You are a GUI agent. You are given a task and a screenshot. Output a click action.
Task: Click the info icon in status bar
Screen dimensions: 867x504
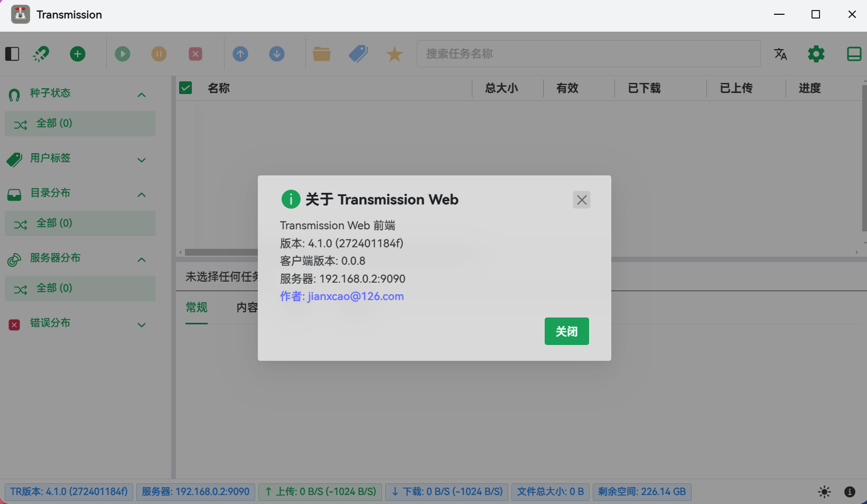[850, 492]
